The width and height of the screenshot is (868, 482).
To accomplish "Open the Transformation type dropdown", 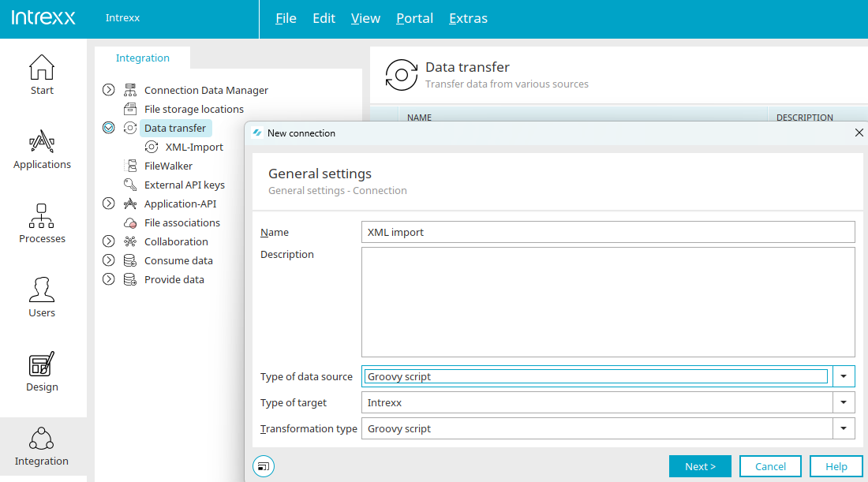I will click(844, 428).
